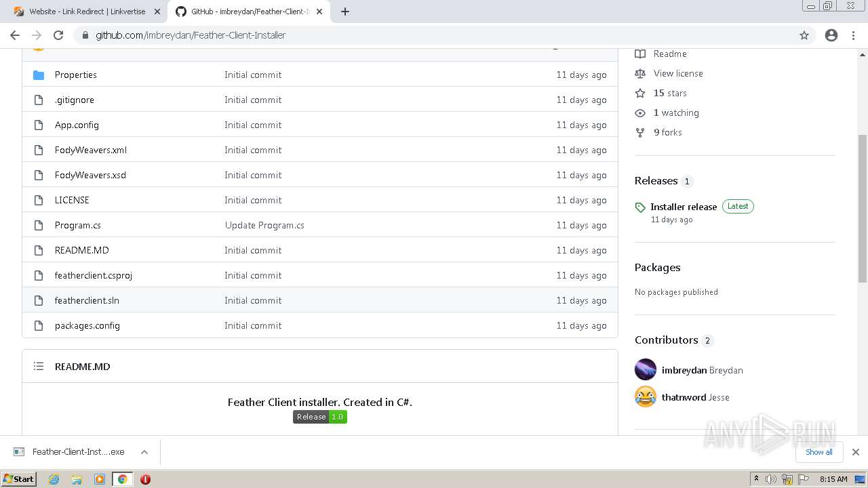Click Latest release label
Image resolution: width=868 pixels, height=488 pixels.
point(738,206)
